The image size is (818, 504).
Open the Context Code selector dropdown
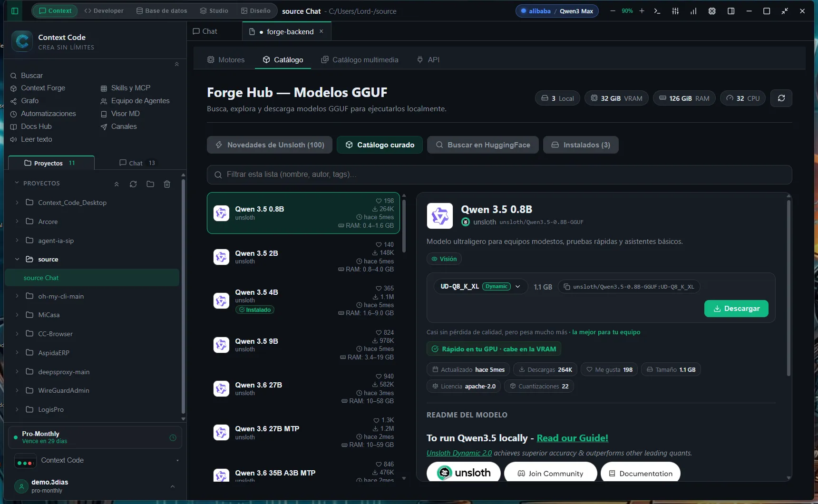pos(97,460)
